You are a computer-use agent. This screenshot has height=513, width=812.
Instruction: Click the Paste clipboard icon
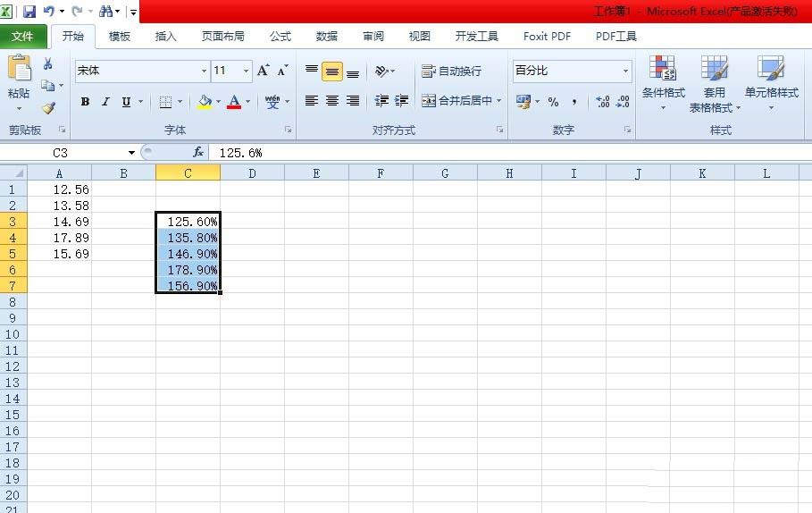click(x=19, y=68)
